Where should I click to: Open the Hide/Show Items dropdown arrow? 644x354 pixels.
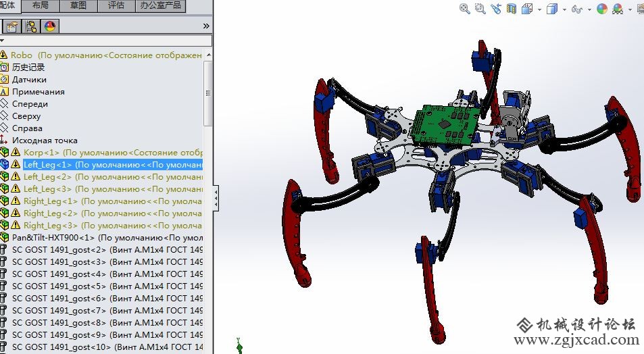point(589,9)
